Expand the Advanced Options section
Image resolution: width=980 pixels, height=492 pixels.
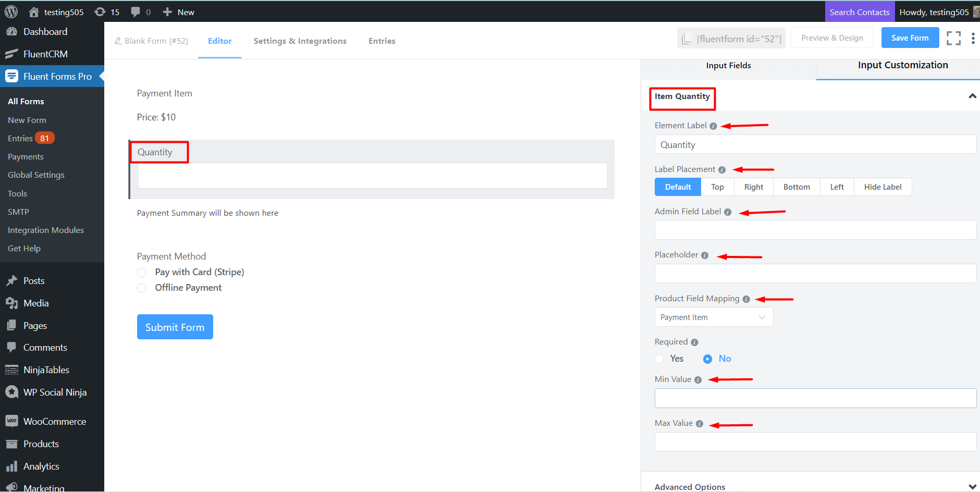(x=972, y=486)
